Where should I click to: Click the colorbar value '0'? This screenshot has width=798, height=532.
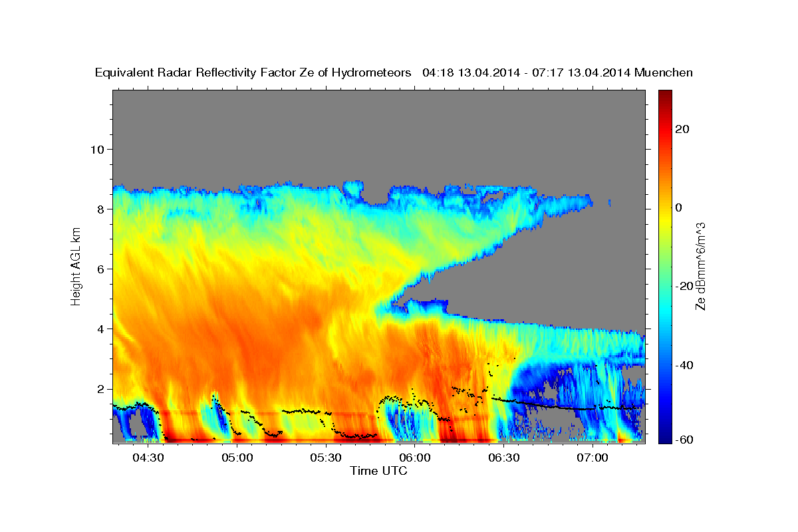[x=679, y=207]
